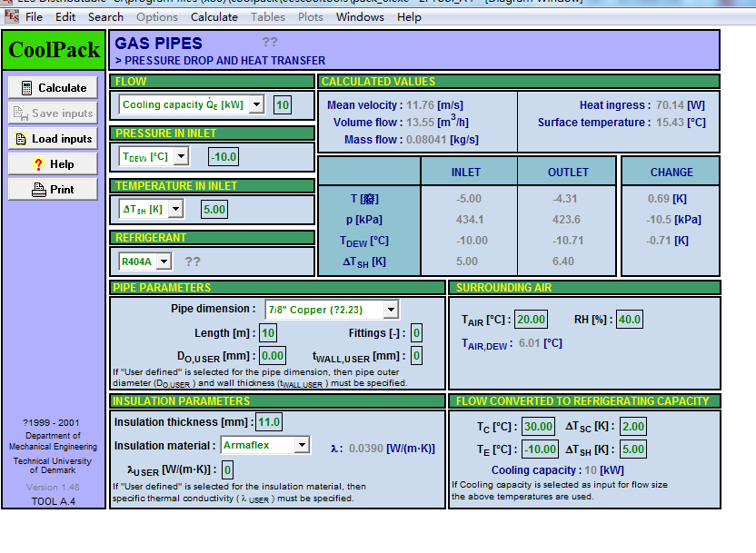Edit the Fittings count field
Image resolution: width=756 pixels, height=553 pixels.
click(416, 333)
